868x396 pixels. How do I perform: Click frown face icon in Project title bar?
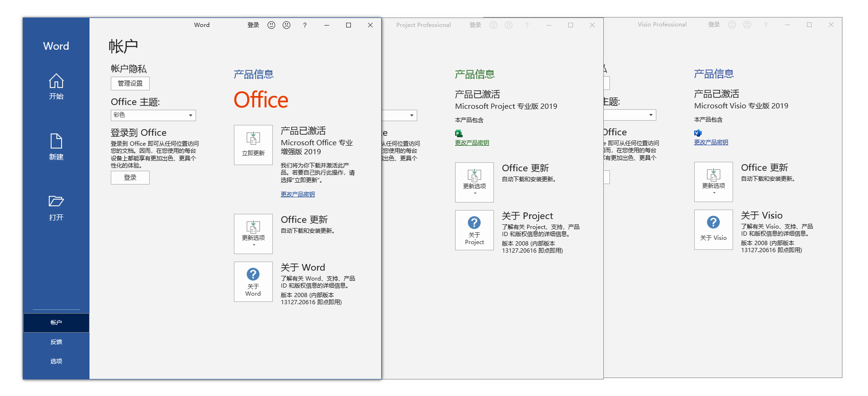pyautogui.click(x=509, y=25)
